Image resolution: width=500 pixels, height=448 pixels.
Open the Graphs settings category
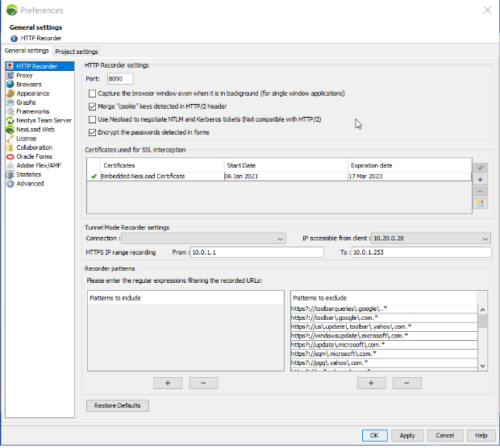pos(26,102)
